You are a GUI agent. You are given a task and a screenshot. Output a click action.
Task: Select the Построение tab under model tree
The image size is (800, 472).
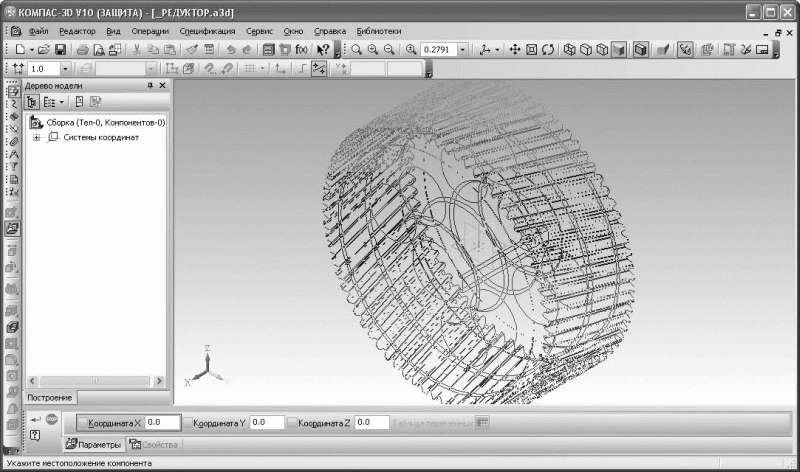[x=49, y=398]
